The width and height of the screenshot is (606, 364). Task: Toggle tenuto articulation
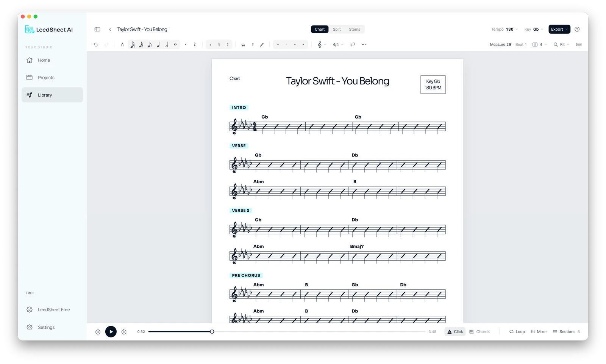295,45
